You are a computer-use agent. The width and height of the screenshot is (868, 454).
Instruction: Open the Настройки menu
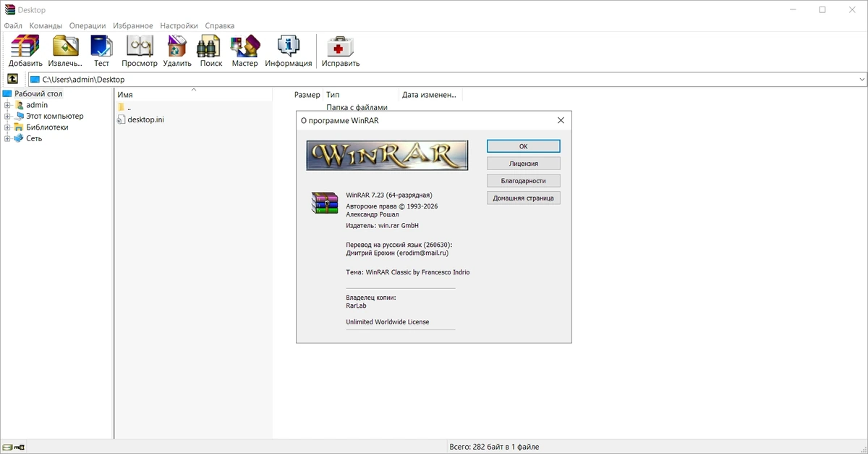coord(179,25)
